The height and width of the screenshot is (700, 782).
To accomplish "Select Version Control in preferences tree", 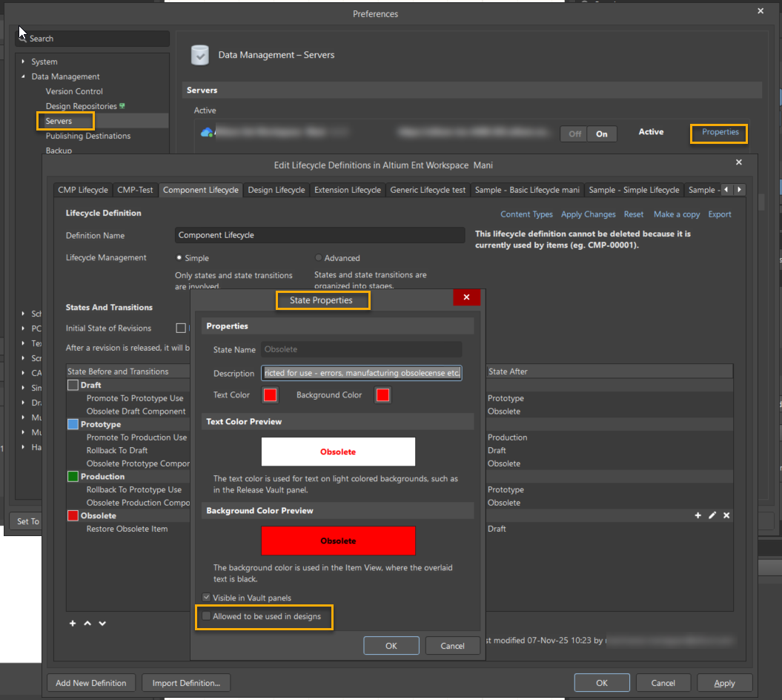I will [x=74, y=91].
